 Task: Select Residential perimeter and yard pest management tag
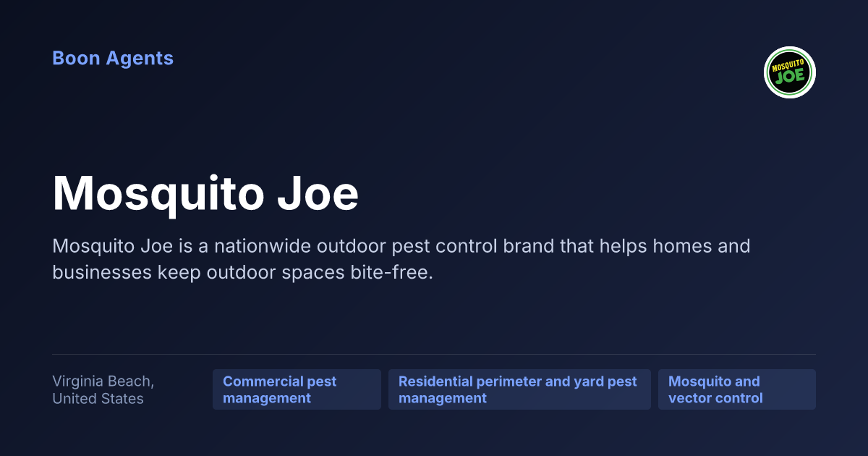tap(519, 389)
